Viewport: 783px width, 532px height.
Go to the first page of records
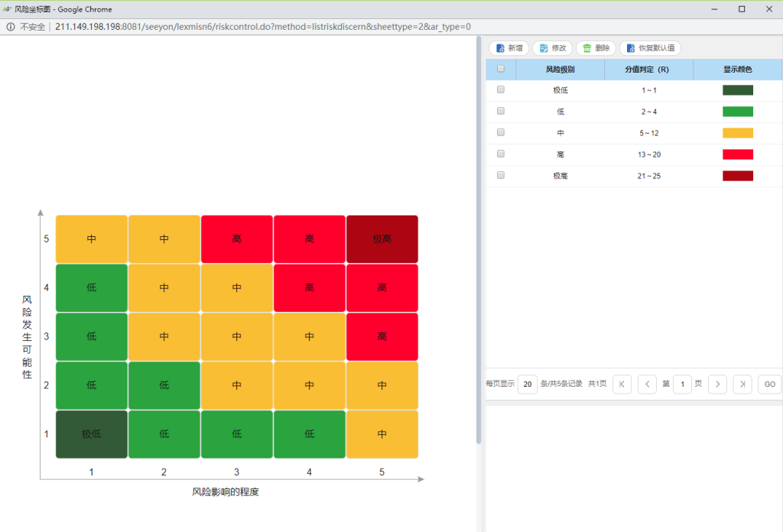click(x=622, y=384)
